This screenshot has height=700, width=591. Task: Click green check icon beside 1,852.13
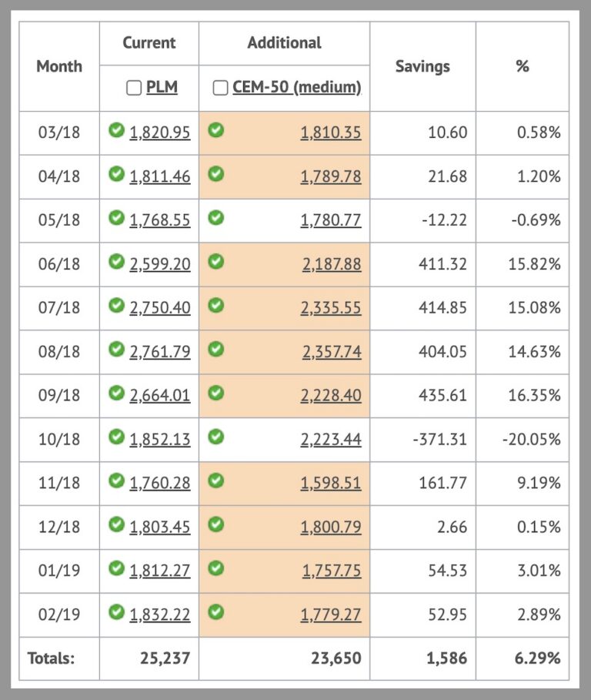(x=117, y=437)
